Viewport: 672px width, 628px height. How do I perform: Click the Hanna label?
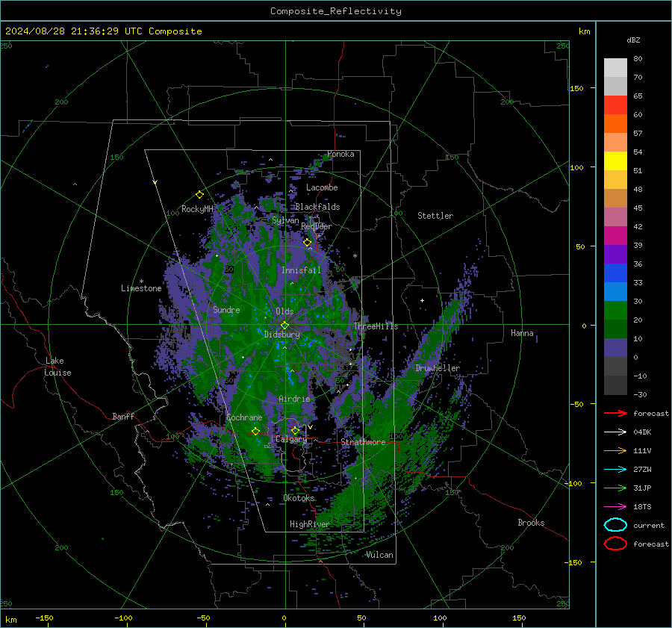click(522, 333)
